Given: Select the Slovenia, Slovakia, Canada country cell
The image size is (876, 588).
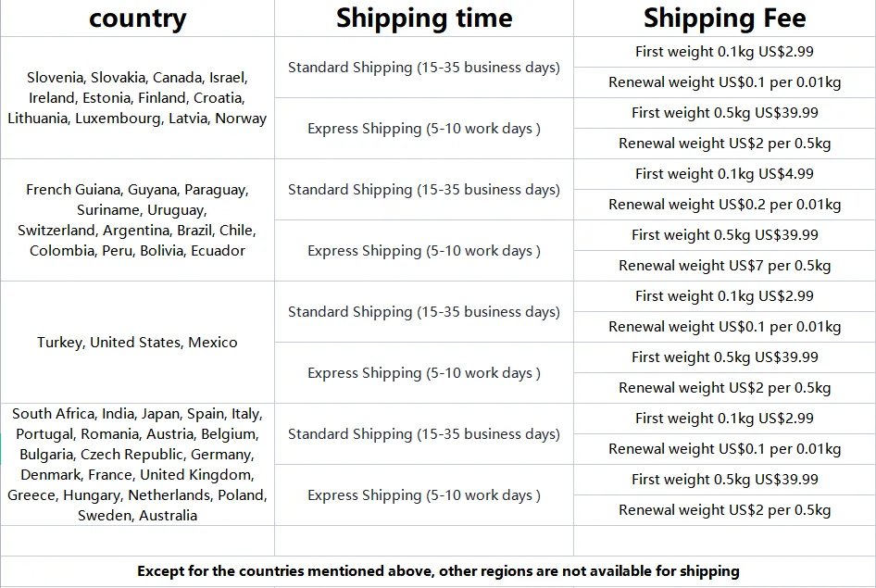Looking at the screenshot, I should pos(137,98).
